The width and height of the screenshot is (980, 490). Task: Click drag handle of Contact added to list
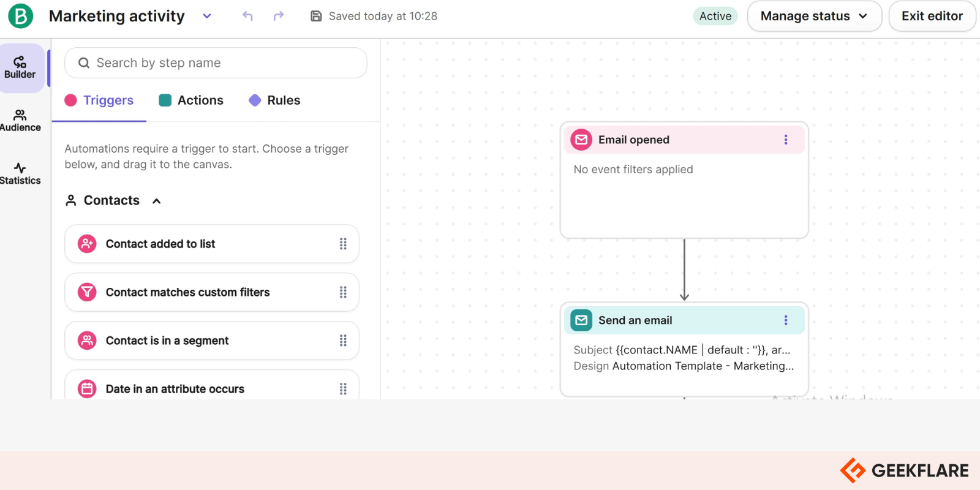pos(343,244)
